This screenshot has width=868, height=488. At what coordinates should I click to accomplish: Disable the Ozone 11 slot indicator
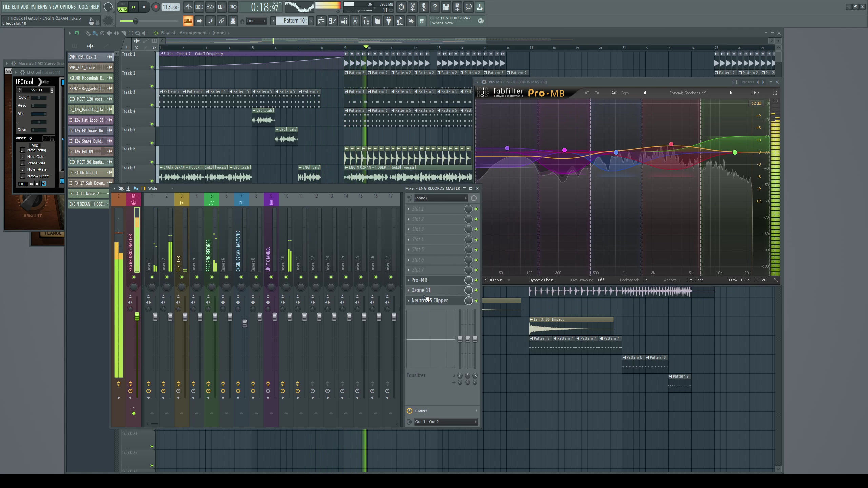click(x=476, y=290)
